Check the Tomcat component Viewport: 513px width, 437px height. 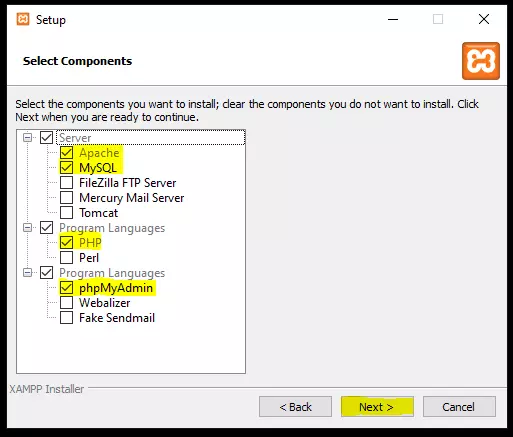[66, 213]
